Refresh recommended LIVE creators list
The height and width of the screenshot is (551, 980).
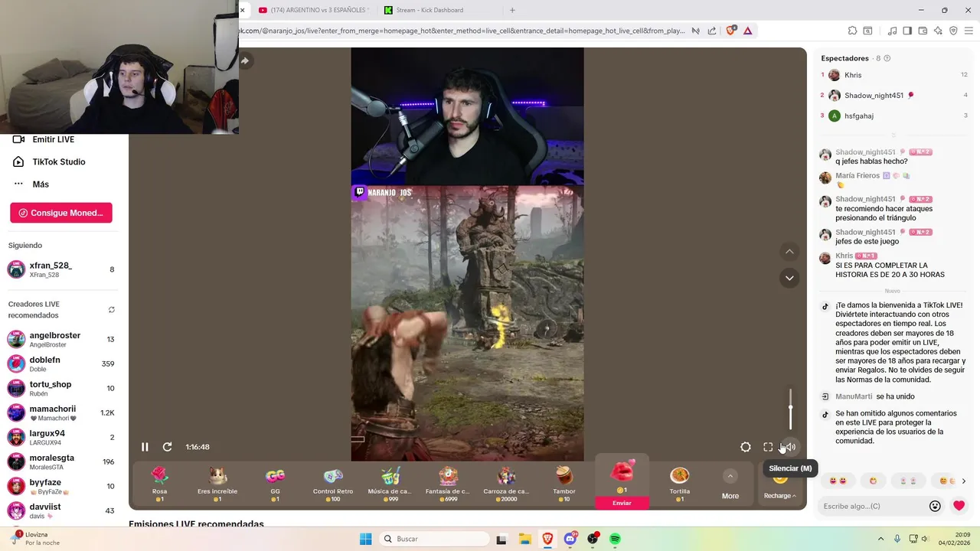(111, 310)
